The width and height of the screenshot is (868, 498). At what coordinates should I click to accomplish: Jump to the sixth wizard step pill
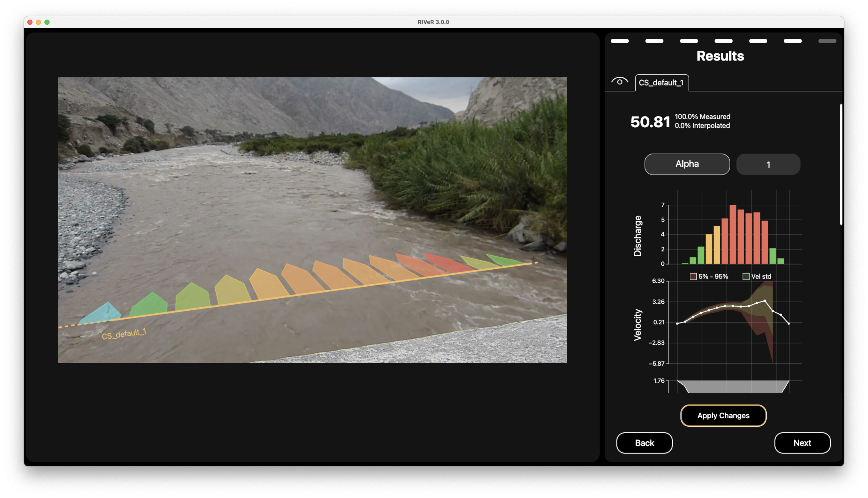[792, 41]
